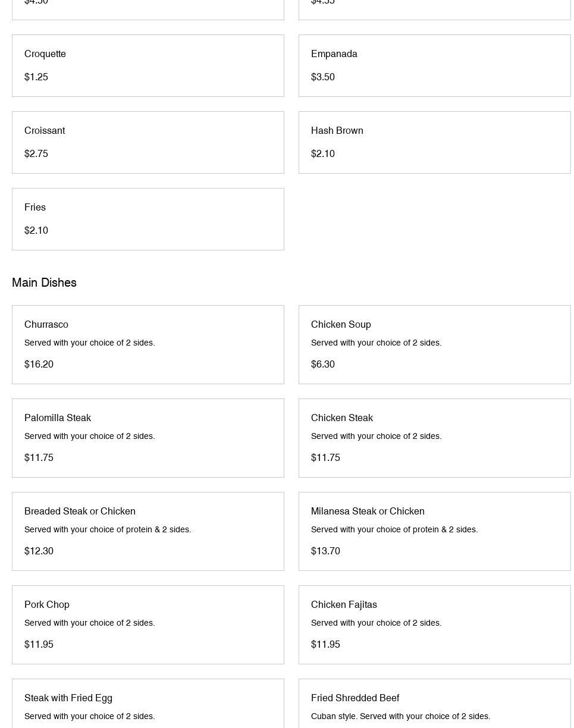Viewport: 574px width, 728px height.
Task: Open the Churrasco dish card
Action: click(x=148, y=344)
